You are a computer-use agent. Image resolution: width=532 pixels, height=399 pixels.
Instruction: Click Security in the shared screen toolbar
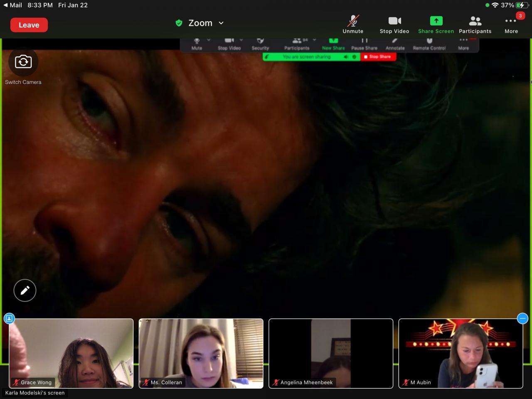point(260,44)
